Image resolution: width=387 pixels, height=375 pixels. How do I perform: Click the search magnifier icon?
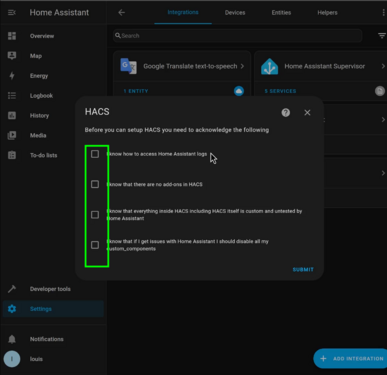[118, 35]
